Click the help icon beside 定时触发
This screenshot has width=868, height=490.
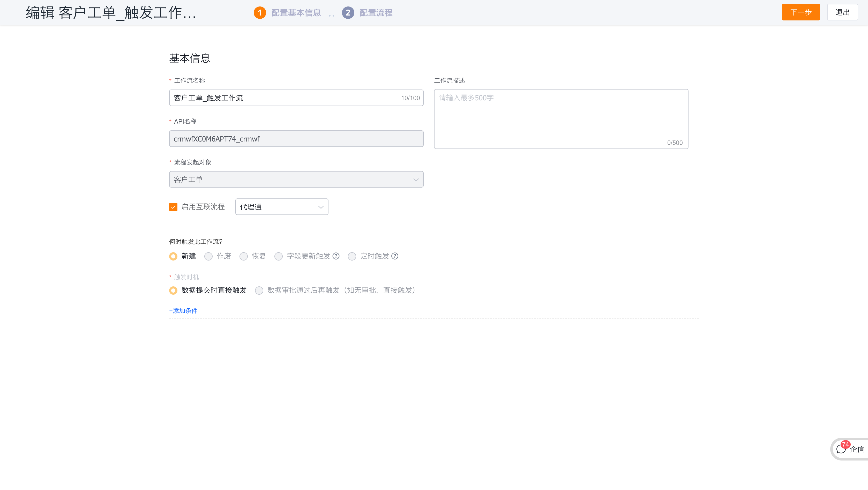[x=395, y=256]
